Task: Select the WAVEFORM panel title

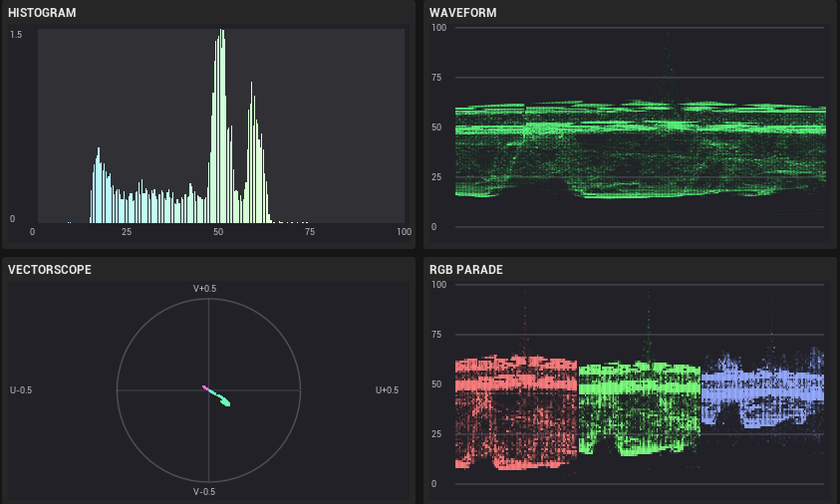Action: coord(463,13)
